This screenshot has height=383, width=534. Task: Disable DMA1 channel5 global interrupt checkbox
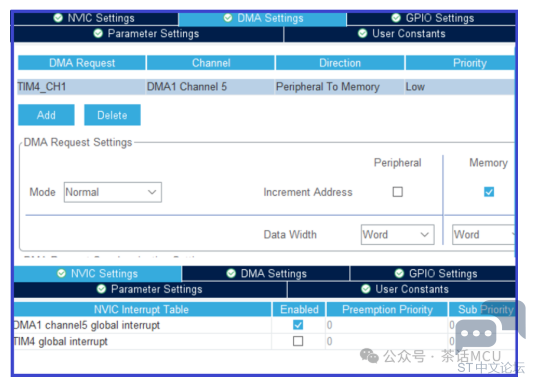[x=298, y=325]
